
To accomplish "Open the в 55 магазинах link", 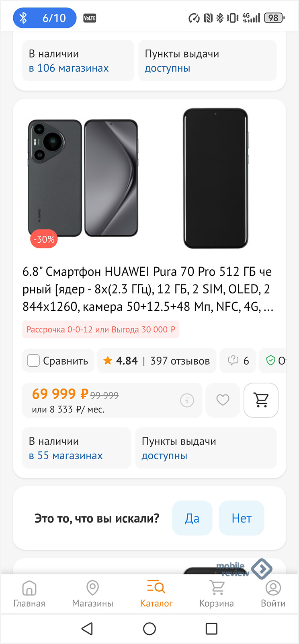I will click(x=66, y=456).
